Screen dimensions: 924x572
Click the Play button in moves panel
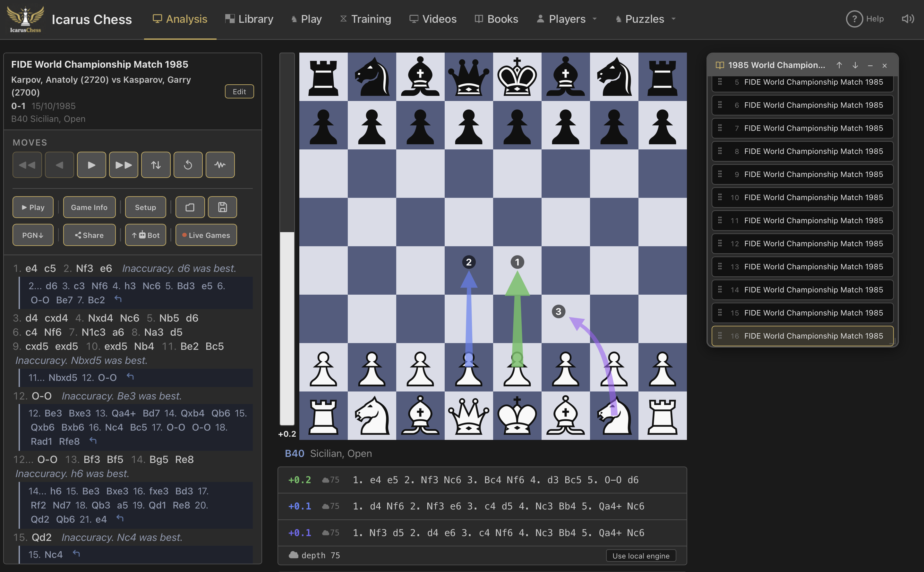coord(33,207)
